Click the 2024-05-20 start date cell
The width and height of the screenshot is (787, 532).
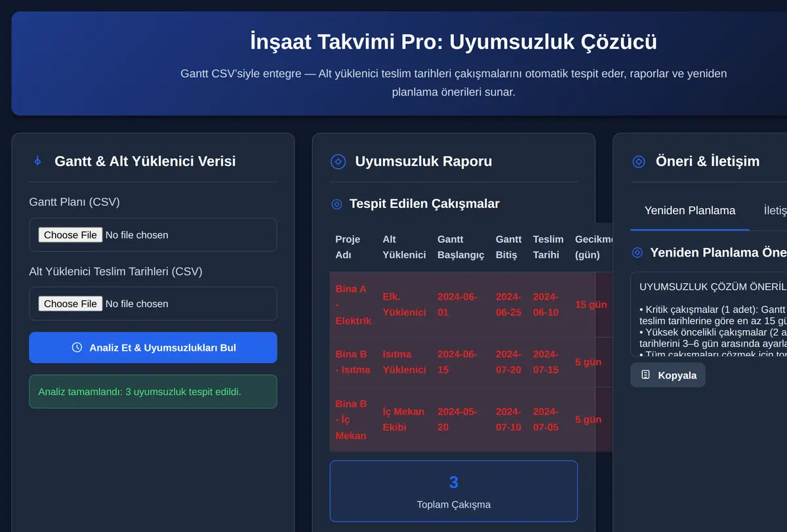(x=460, y=419)
